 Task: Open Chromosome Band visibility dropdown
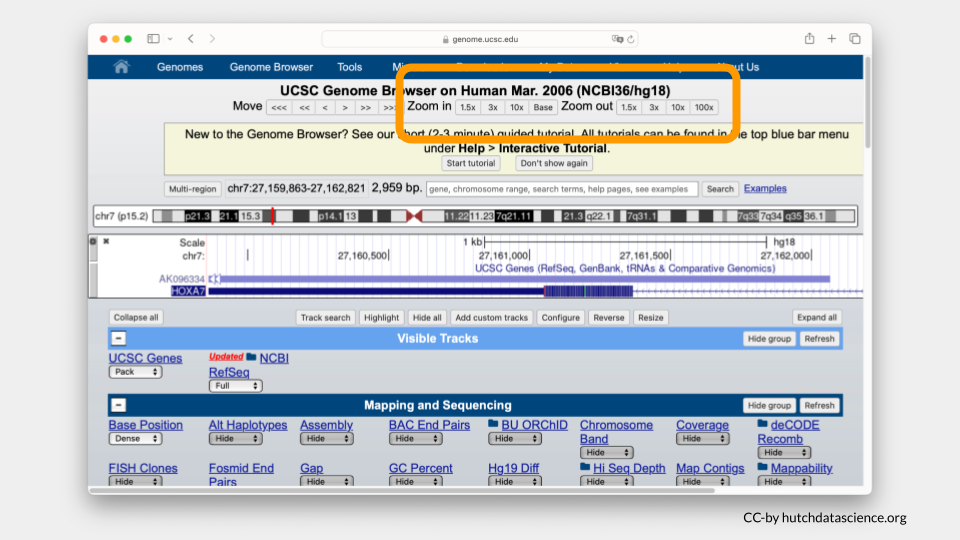click(x=607, y=452)
